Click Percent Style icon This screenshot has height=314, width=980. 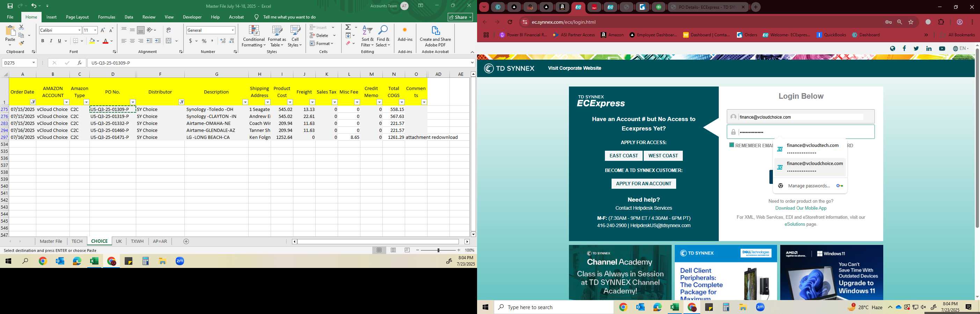204,41
